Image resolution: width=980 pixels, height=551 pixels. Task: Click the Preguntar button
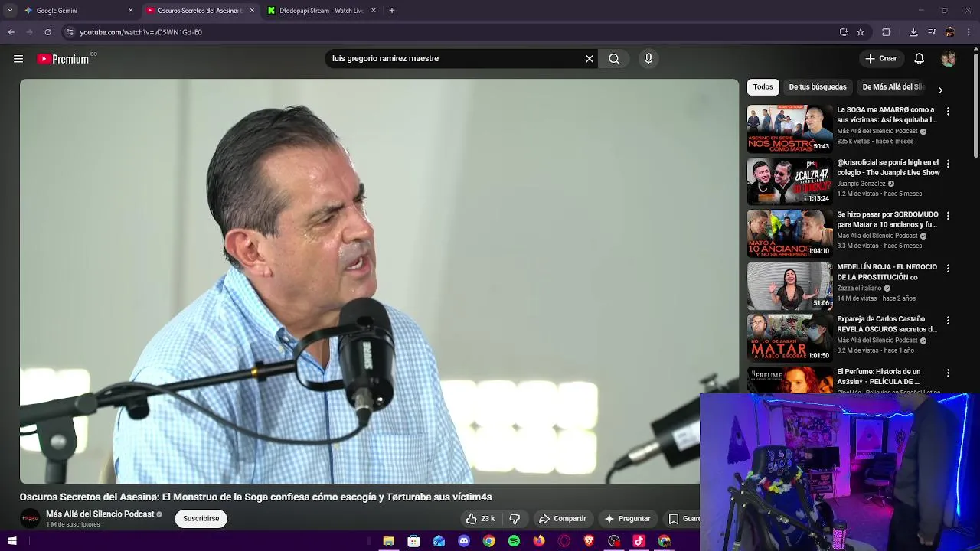point(627,519)
